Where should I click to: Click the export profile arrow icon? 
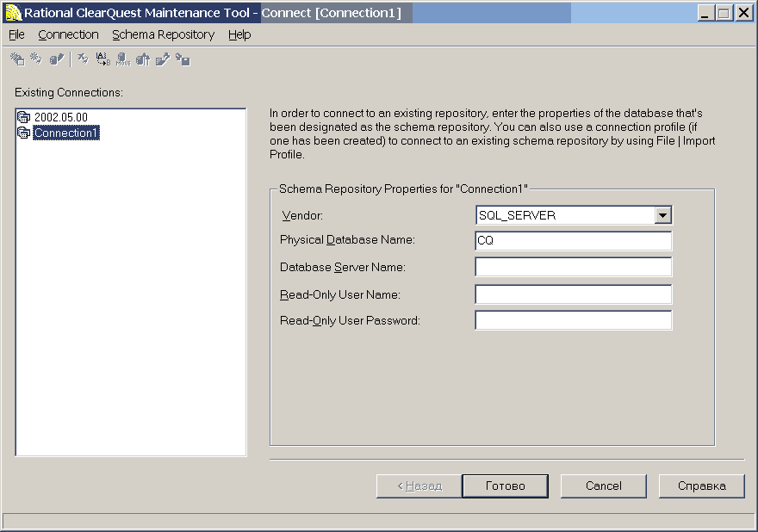pyautogui.click(x=163, y=59)
